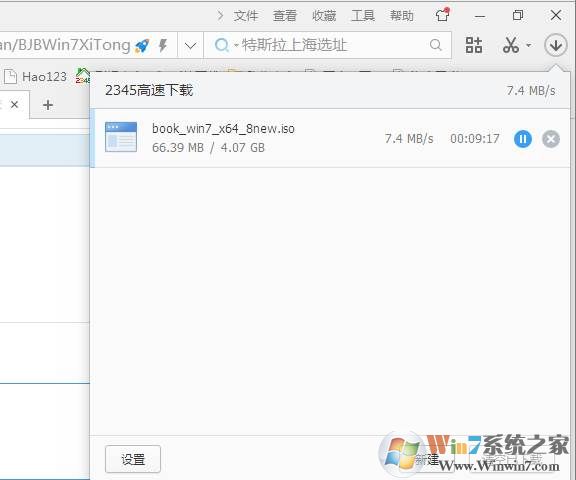Open the 工具 menu

(363, 16)
